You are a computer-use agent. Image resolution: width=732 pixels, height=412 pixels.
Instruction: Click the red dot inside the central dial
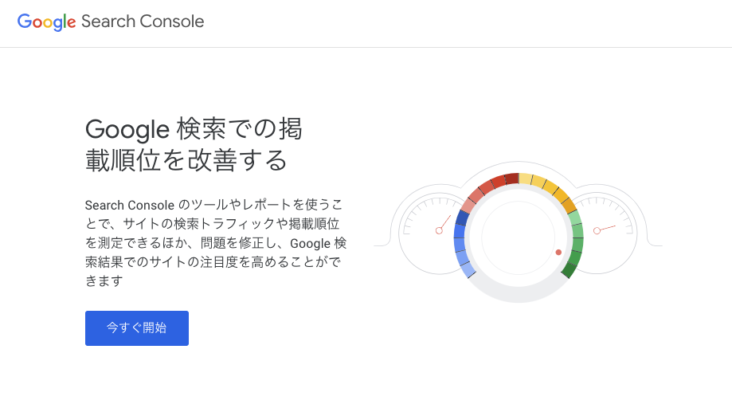[x=558, y=252]
